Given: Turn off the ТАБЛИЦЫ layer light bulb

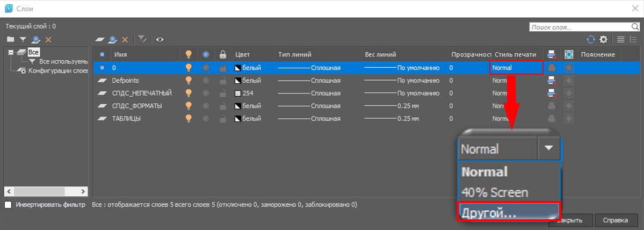Looking at the screenshot, I should [x=189, y=118].
